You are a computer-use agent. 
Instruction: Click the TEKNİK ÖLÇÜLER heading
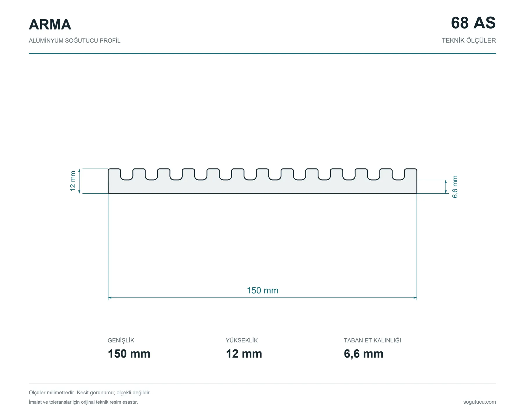tap(469, 41)
